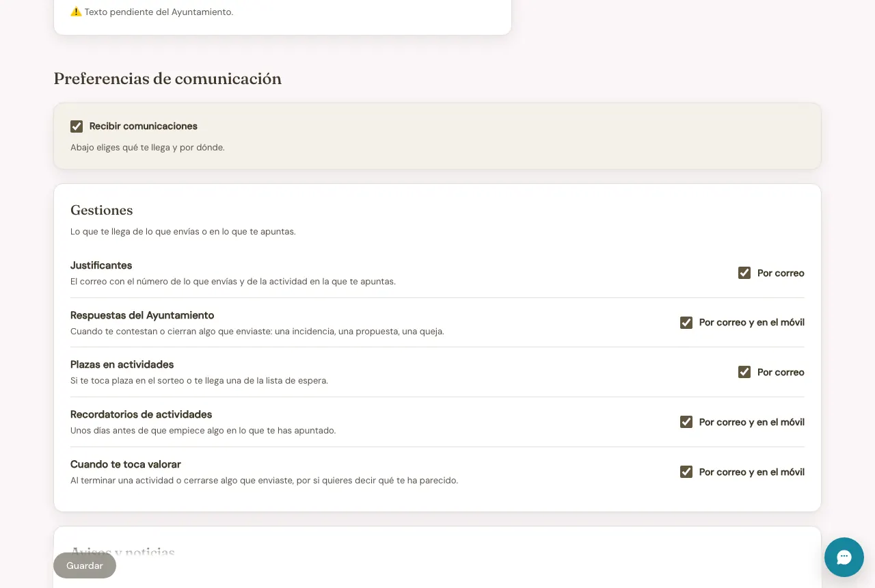Click the Justificantes description about 'El correo con el número'
The width and height of the screenshot is (875, 588).
click(x=233, y=282)
